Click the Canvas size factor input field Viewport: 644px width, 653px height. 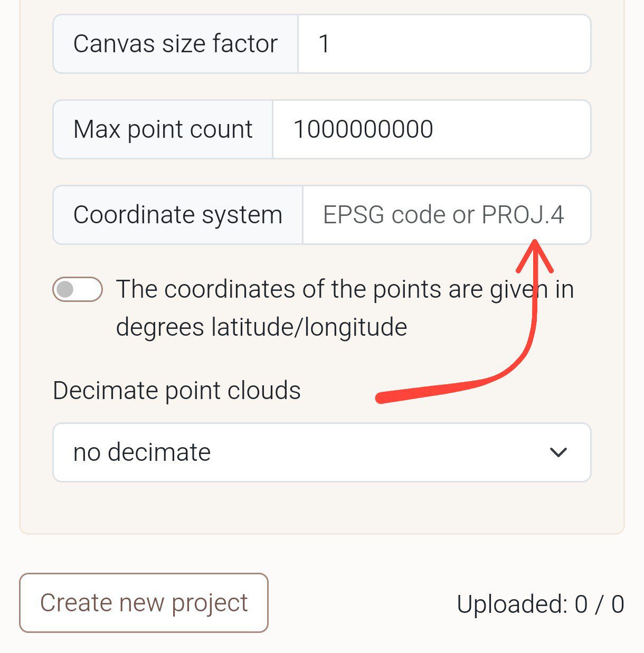click(443, 44)
